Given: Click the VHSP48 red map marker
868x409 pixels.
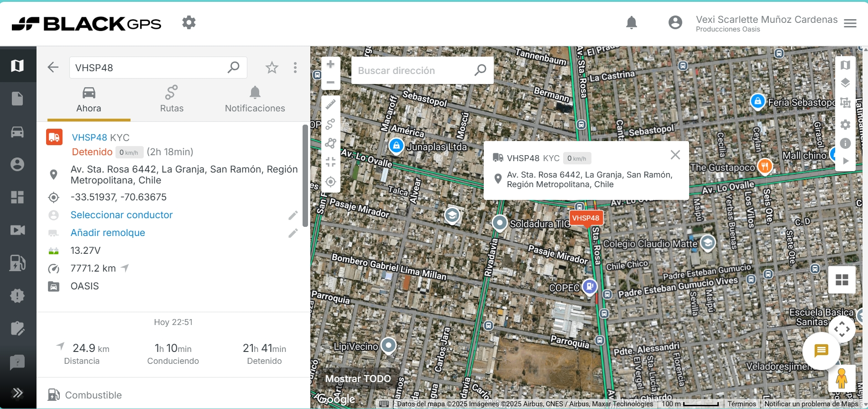Looking at the screenshot, I should point(586,219).
